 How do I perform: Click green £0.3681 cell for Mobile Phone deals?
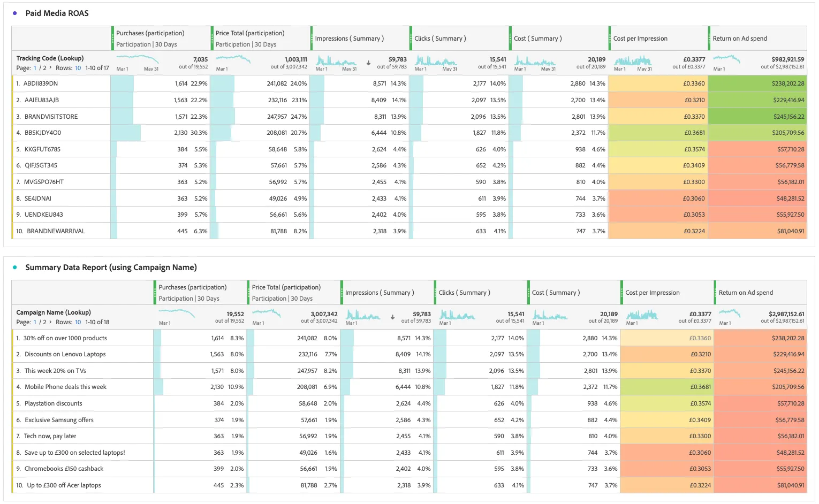coord(667,387)
